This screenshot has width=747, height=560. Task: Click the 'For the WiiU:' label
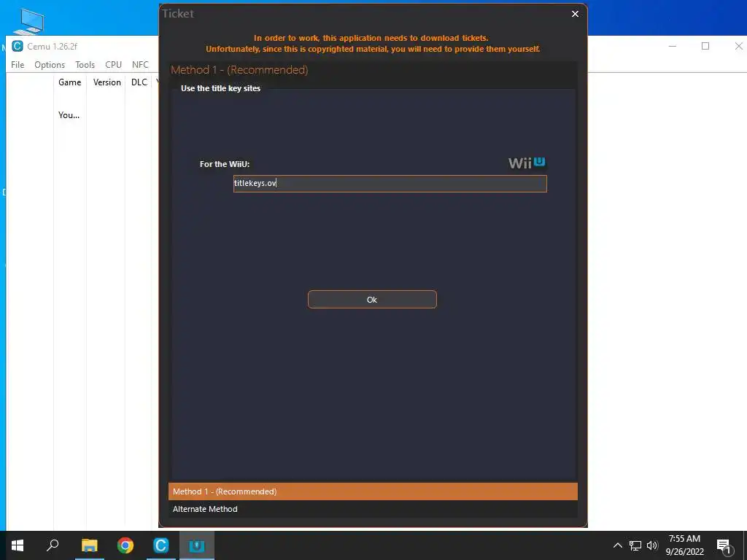(225, 164)
